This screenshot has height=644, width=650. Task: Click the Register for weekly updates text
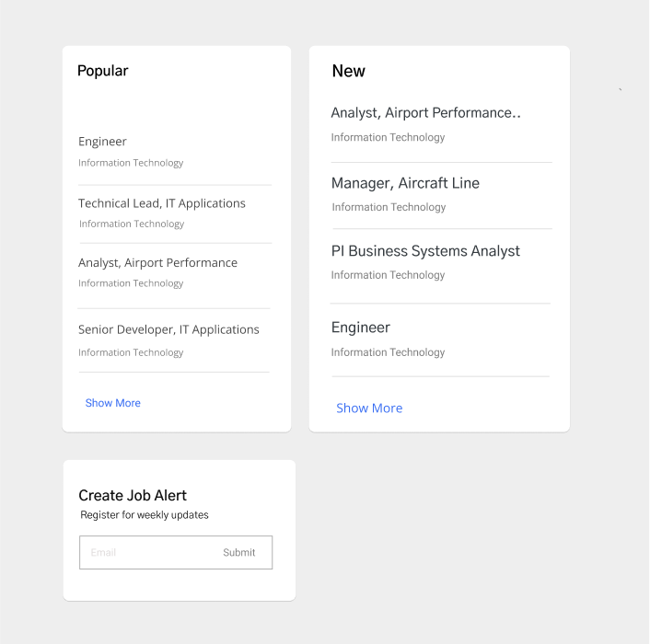(x=145, y=515)
